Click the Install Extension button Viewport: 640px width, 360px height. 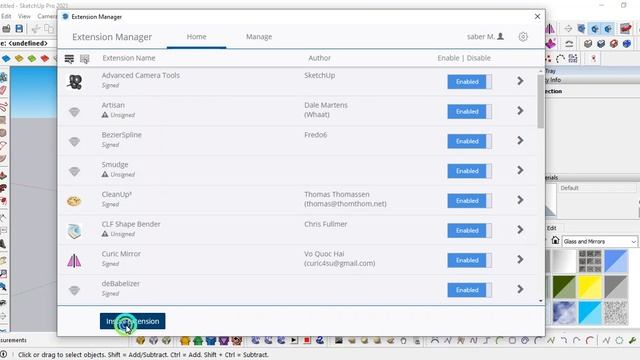[133, 321]
